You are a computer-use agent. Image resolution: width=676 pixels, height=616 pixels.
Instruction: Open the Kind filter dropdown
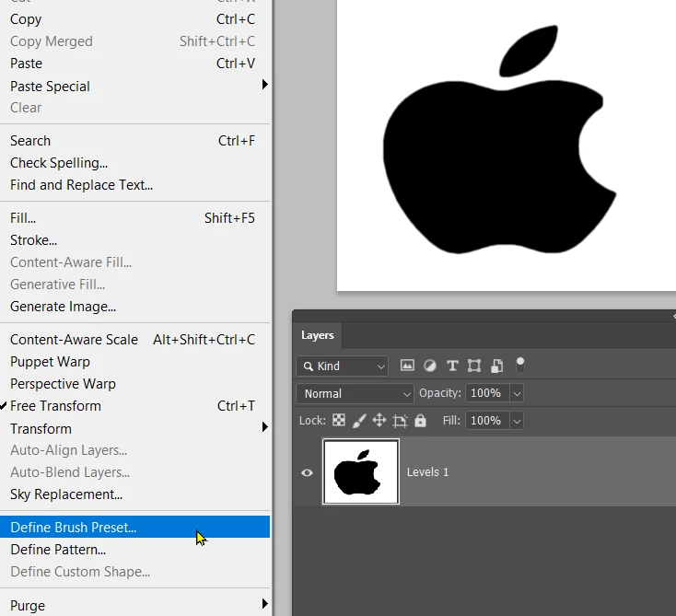click(343, 366)
